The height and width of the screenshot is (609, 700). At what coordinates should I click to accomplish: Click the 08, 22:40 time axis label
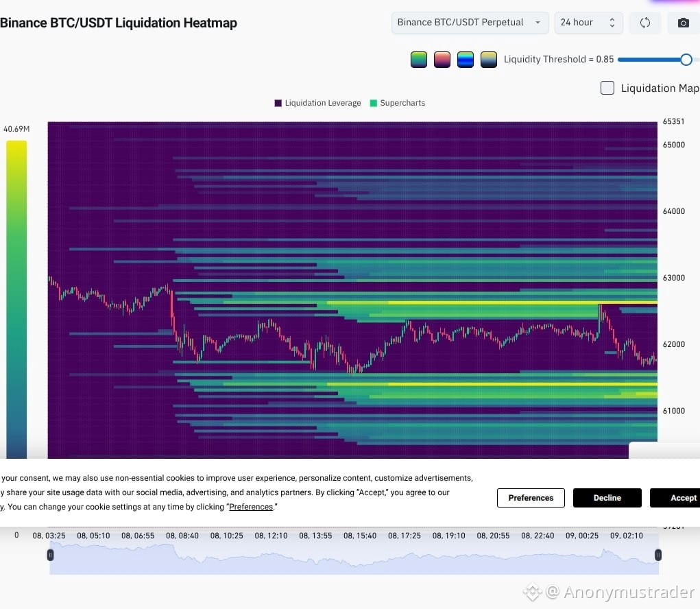point(538,536)
